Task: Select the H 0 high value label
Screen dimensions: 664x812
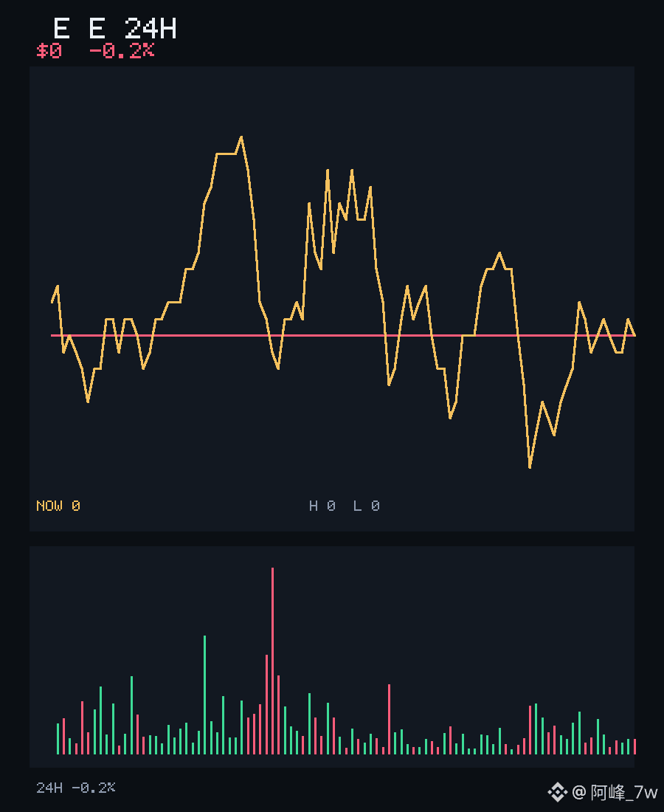Action: tap(322, 506)
